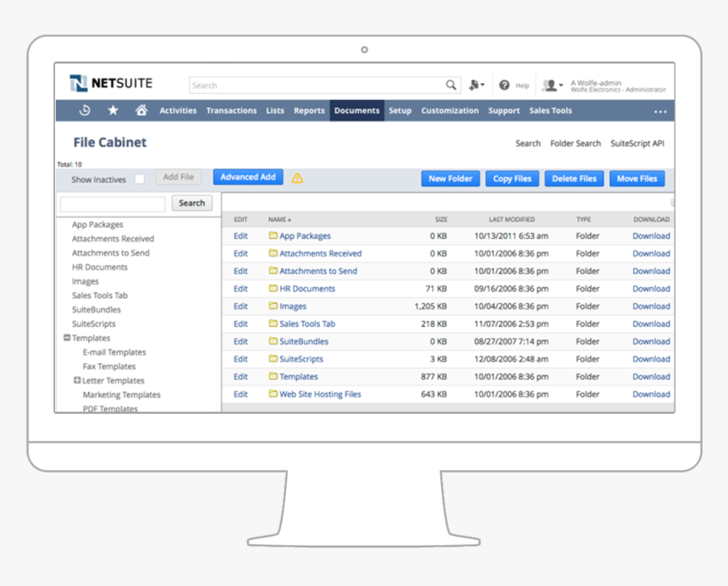Select Sales Tools Tab in folder tree
The width and height of the screenshot is (728, 586).
click(x=99, y=296)
